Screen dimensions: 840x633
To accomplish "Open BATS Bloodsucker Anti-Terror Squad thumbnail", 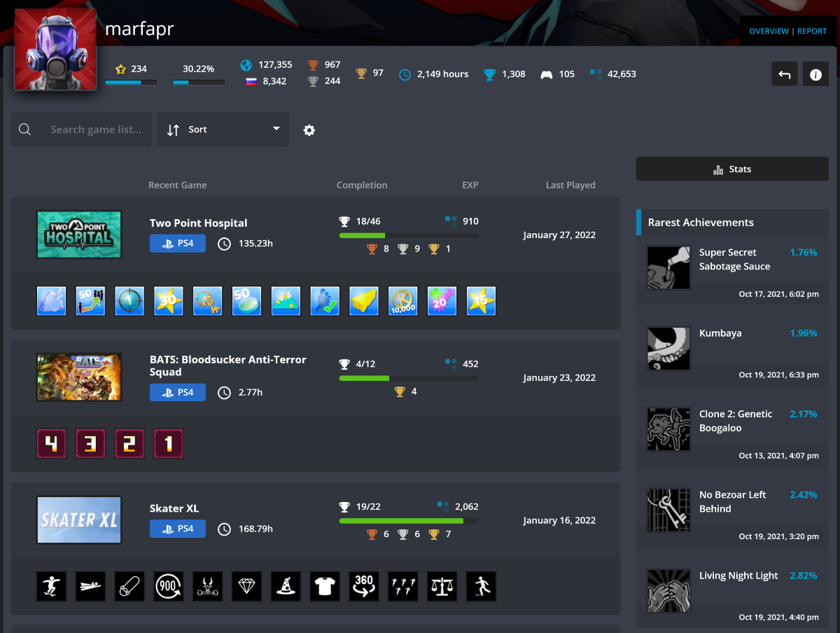I will tap(79, 377).
